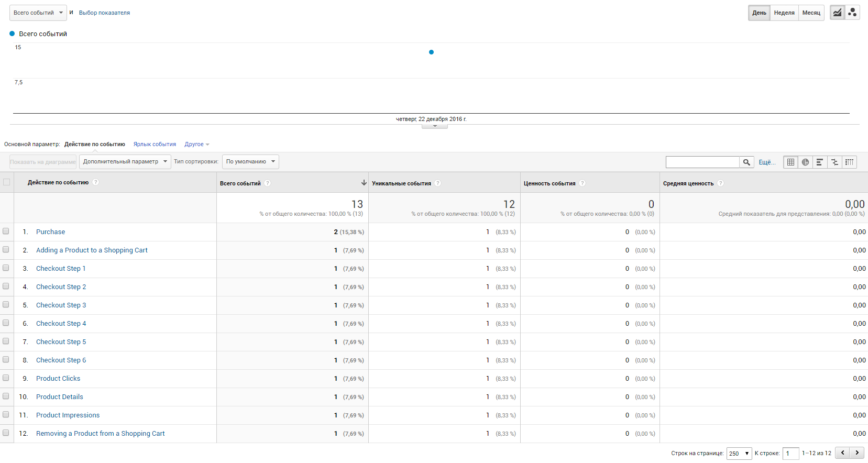868x463 pixels.
Task: Open the Checkout Step 6 link
Action: [61, 360]
